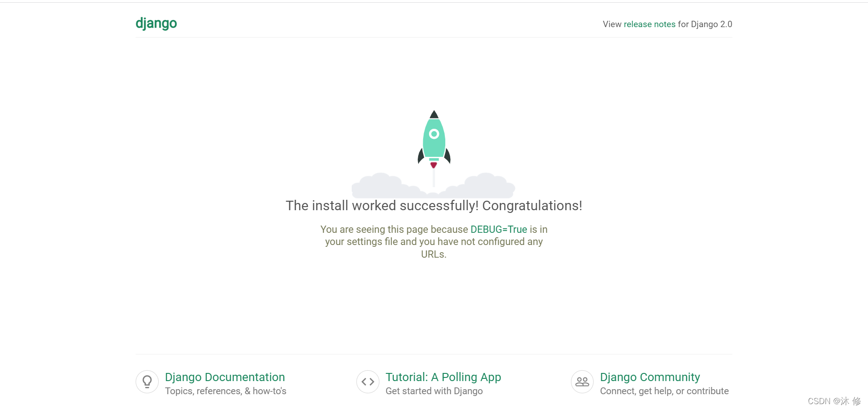Click 'Topics, references, & how-to's' text

226,391
